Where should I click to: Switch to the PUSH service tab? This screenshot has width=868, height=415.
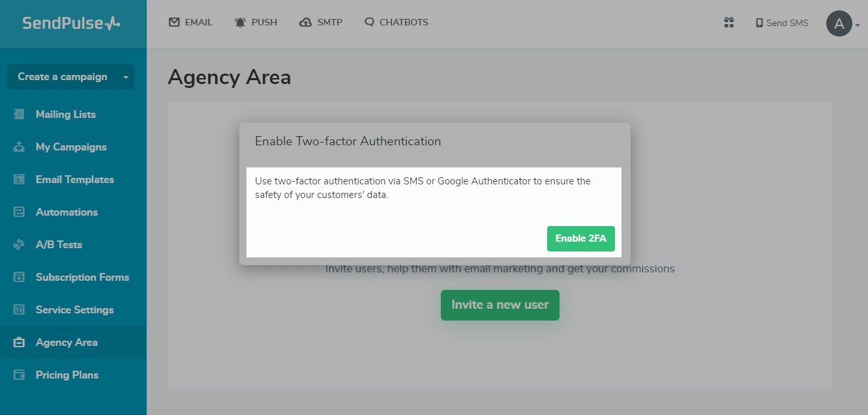(256, 23)
